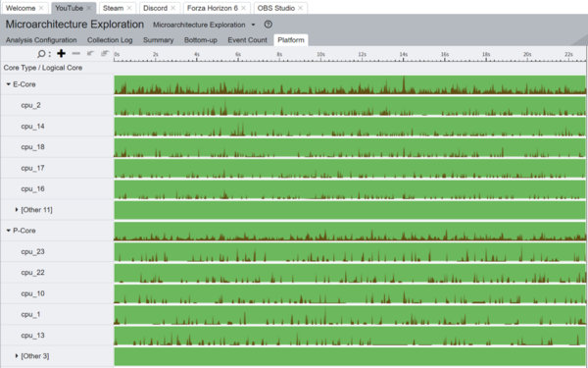
Task: Click the Microarchitecture Exploration analysis type label
Action: pyautogui.click(x=199, y=25)
